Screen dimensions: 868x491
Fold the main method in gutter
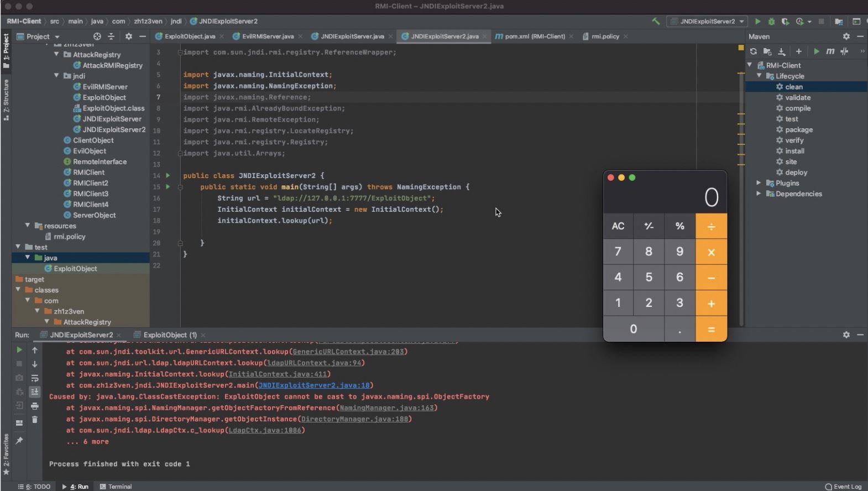click(180, 187)
